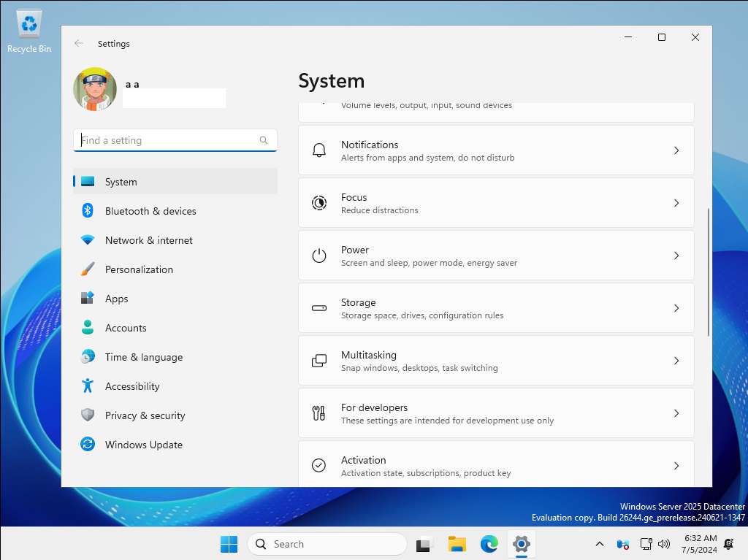Click the For developers tools icon

point(318,413)
